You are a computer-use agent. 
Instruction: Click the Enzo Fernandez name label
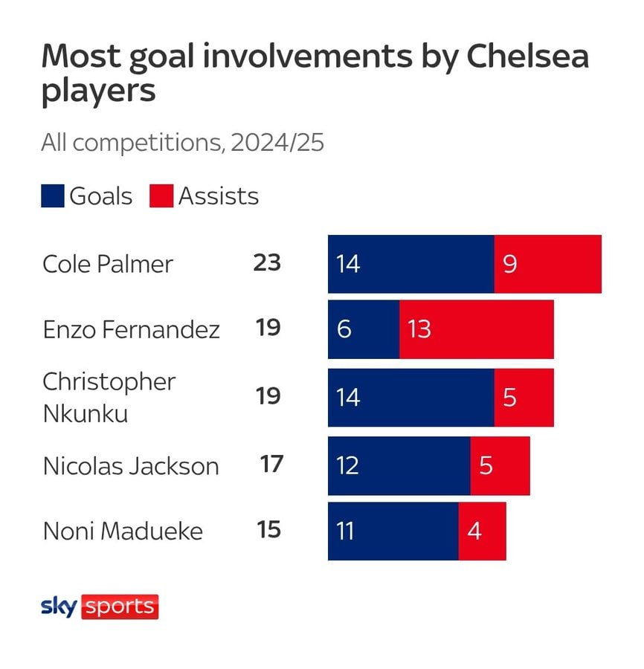132,329
